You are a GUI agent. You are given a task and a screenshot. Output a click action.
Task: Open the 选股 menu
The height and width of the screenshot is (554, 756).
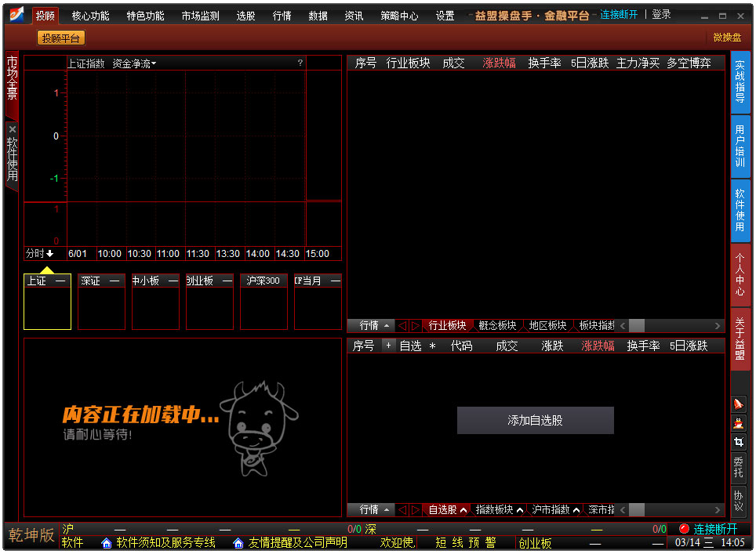(245, 16)
